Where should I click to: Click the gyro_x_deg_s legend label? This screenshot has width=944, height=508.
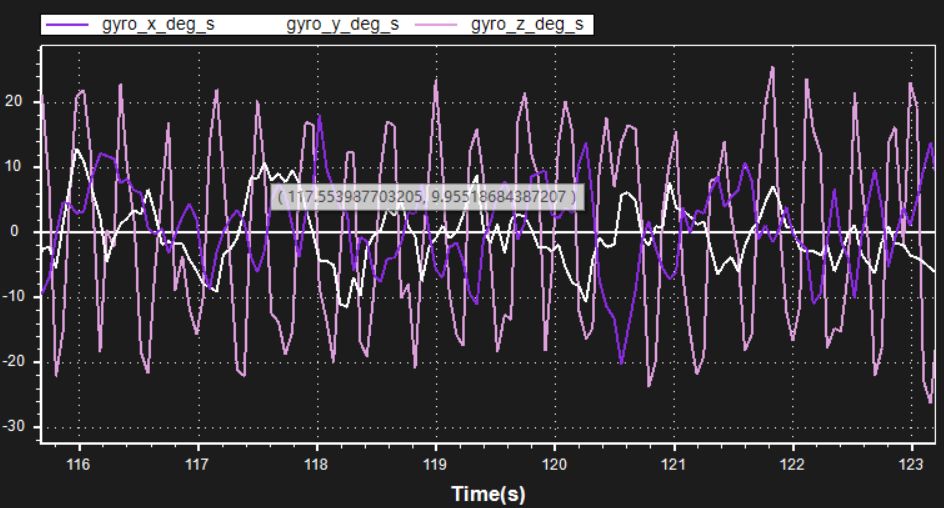click(158, 25)
